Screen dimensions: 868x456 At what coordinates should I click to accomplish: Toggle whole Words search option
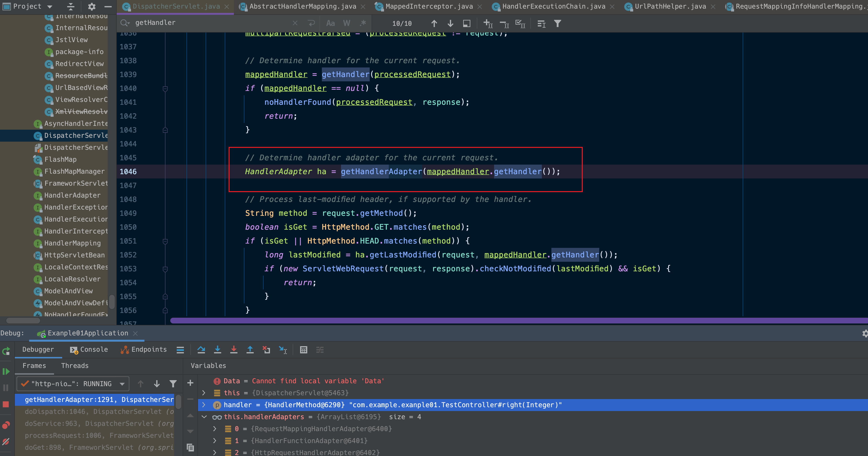tap(346, 23)
